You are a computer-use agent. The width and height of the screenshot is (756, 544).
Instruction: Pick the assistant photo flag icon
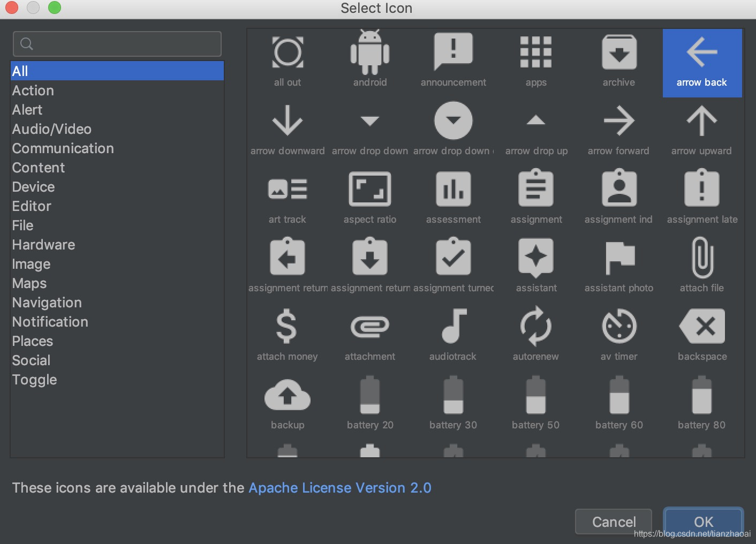click(x=619, y=258)
